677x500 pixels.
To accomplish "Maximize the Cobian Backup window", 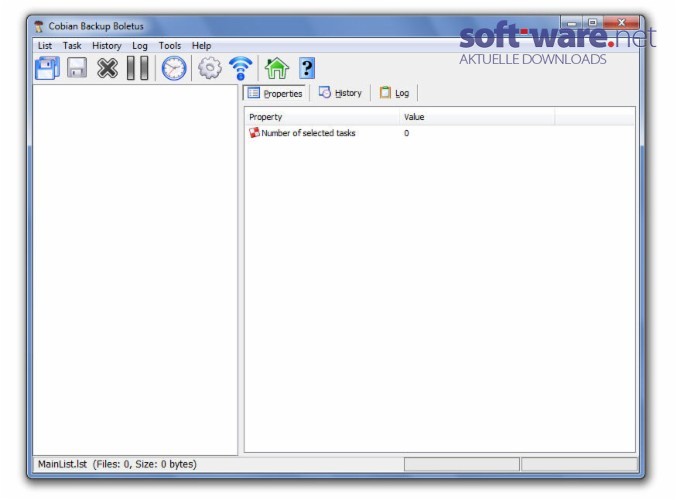I will click(593, 22).
